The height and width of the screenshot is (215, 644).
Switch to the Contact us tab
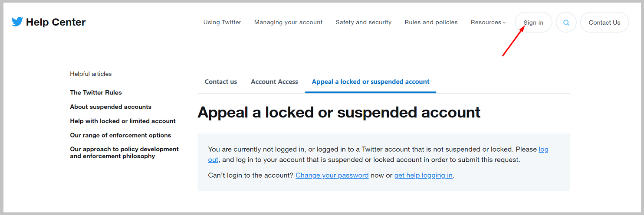click(221, 81)
